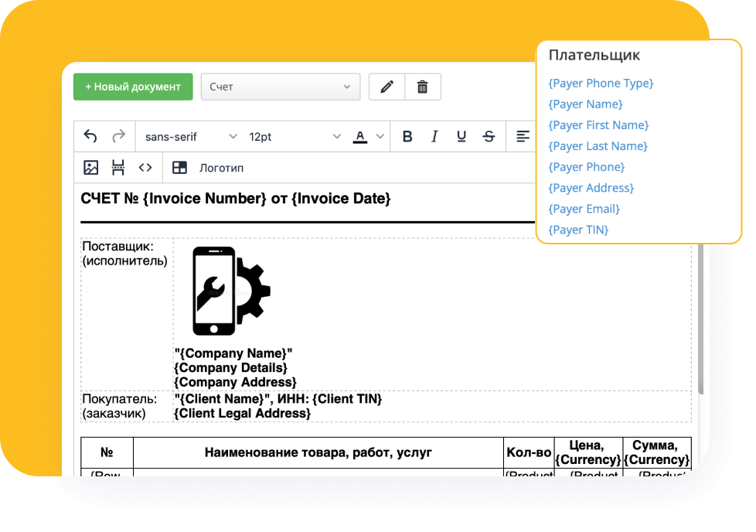The height and width of the screenshot is (532, 756).
Task: Toggle bold formatting
Action: coord(407,137)
